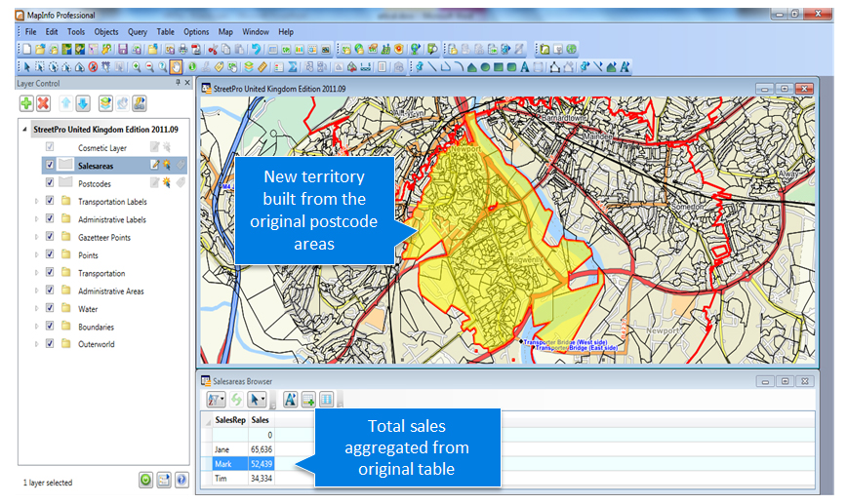Toggle Administrative Labels layer checkbox

pyautogui.click(x=50, y=218)
